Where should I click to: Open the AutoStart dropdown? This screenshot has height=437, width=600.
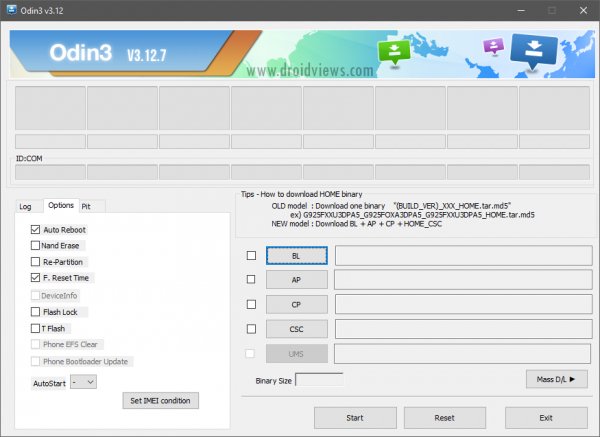[x=84, y=382]
